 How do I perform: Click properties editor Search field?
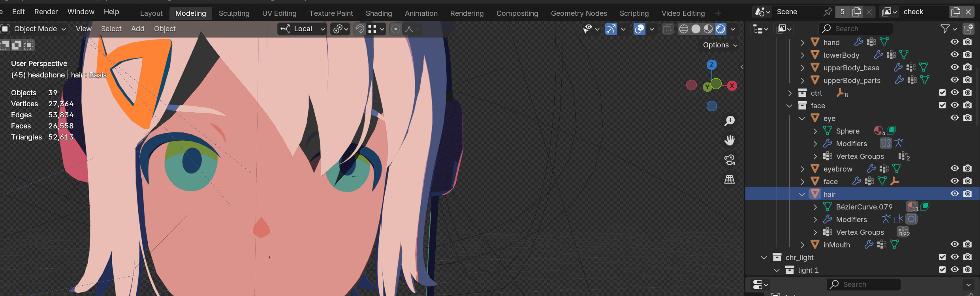tap(863, 285)
